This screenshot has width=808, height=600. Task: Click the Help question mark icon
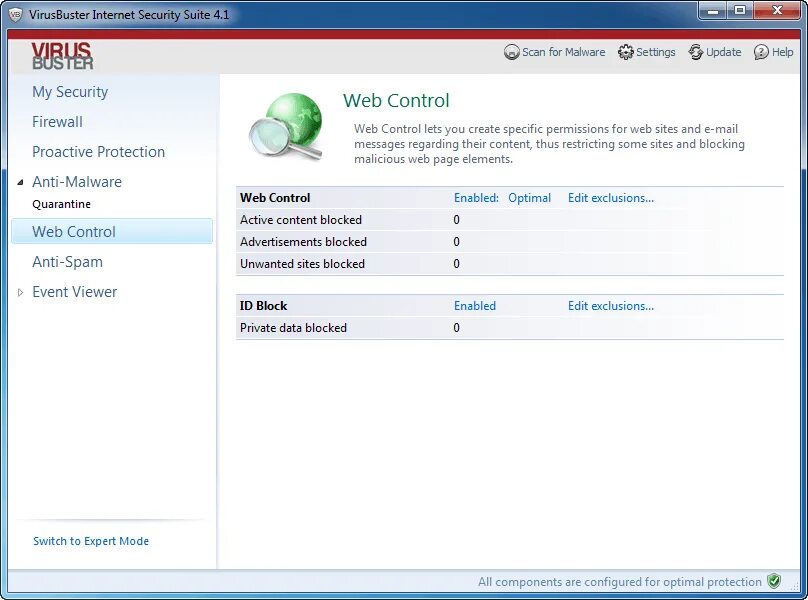(x=761, y=52)
